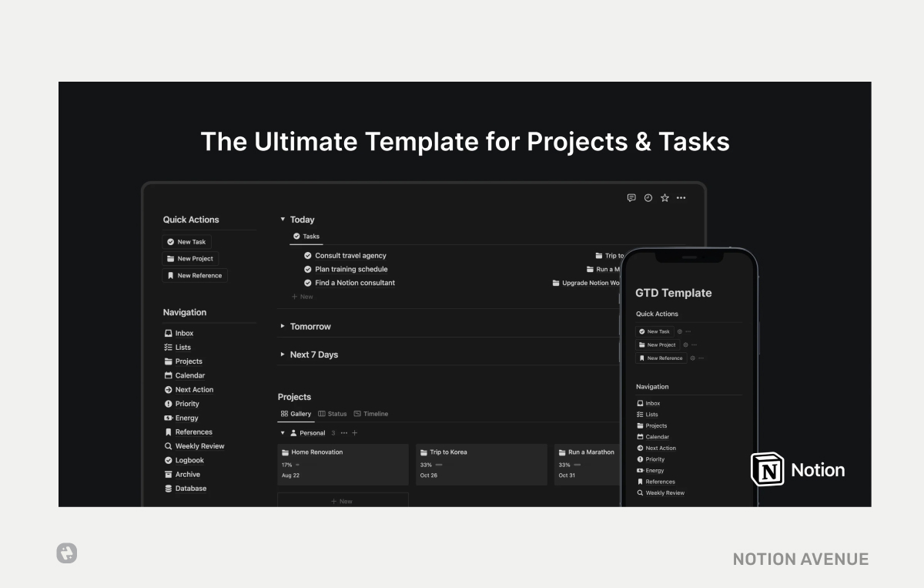Collapse the Today section
This screenshot has width=924, height=588.
(x=283, y=219)
